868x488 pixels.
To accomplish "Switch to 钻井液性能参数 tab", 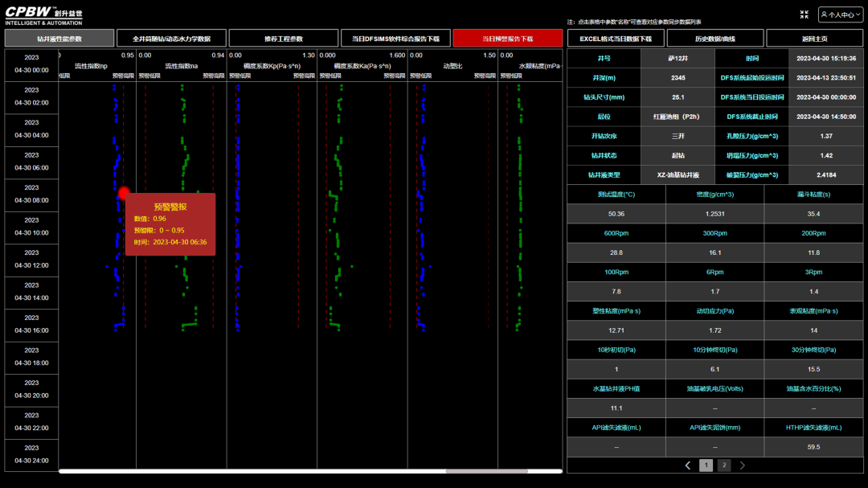I will 59,39.
